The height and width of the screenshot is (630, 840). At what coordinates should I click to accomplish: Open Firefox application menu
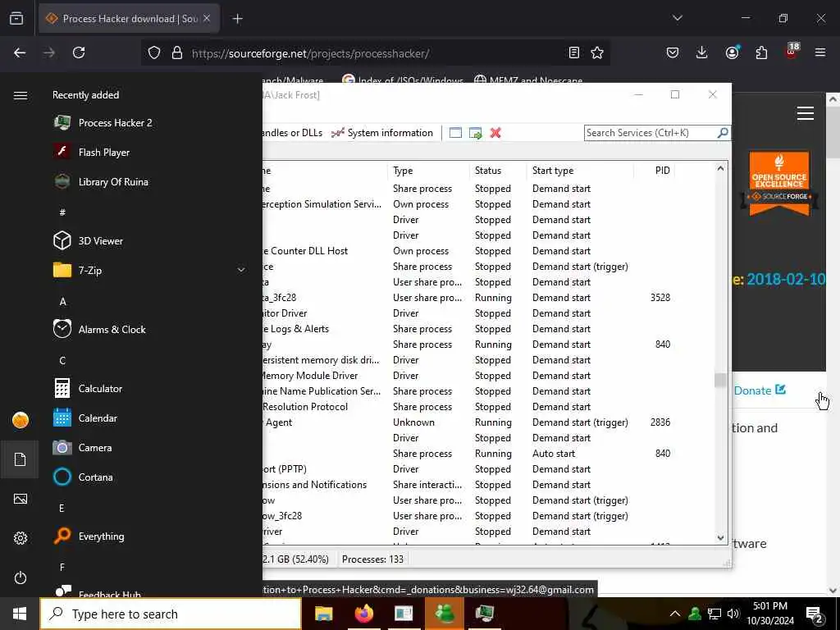(820, 52)
